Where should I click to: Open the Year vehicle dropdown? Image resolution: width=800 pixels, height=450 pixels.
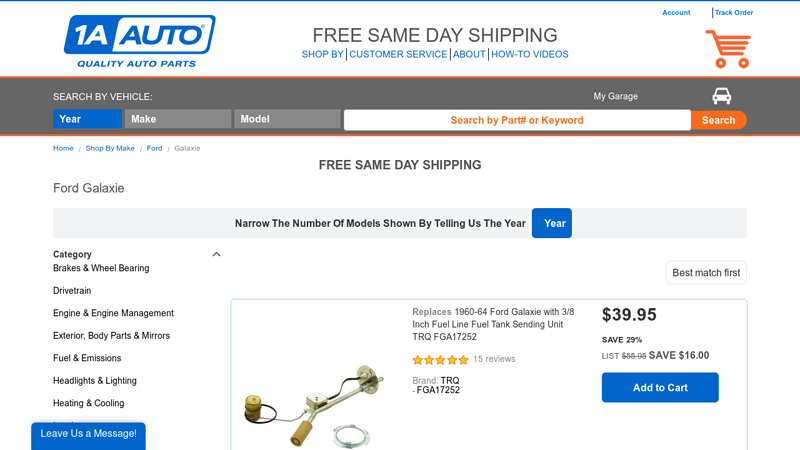coord(87,119)
